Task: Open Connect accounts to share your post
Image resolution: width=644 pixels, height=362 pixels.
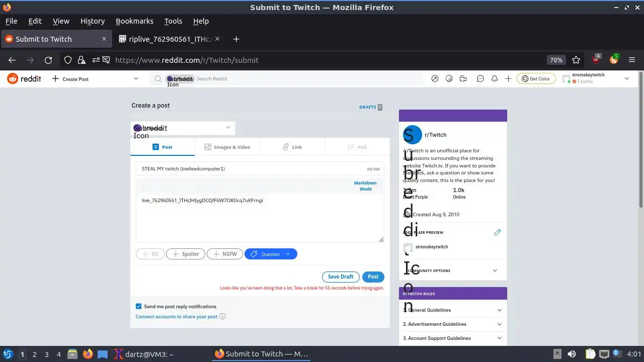Action: click(x=177, y=317)
